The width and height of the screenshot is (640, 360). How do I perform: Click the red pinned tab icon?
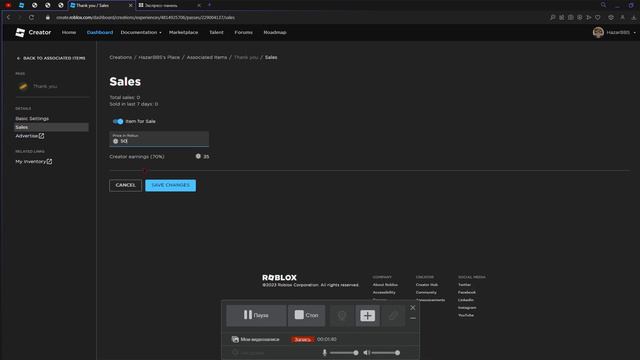8,5
